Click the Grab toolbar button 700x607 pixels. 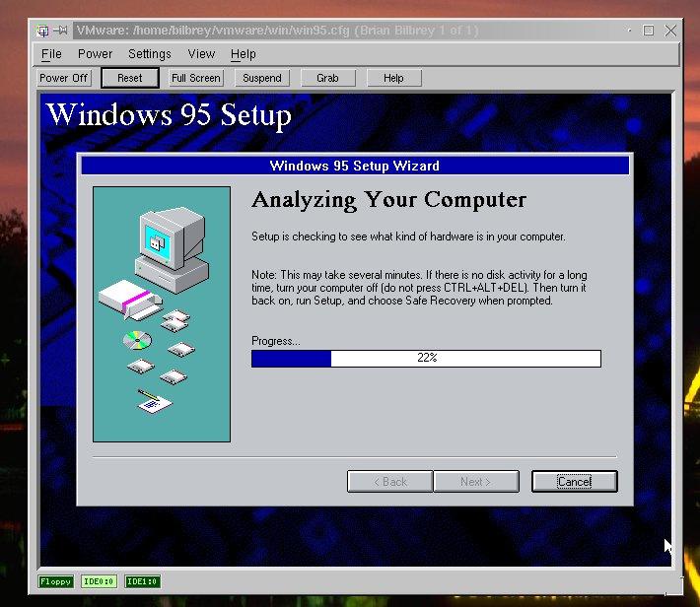click(327, 78)
